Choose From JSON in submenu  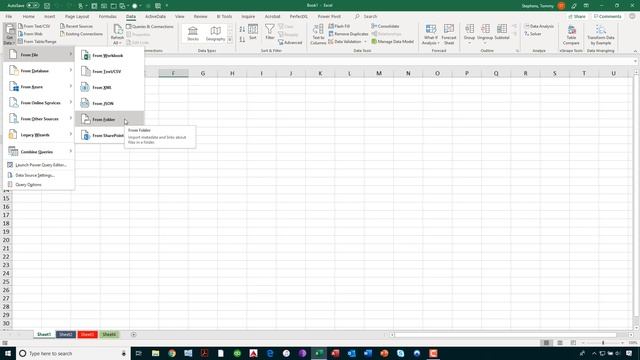pos(109,103)
